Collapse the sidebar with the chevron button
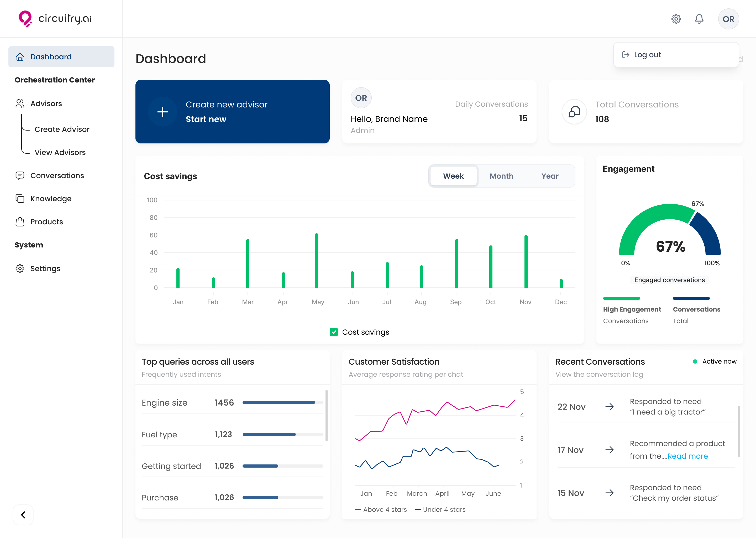This screenshot has height=538, width=756. (23, 515)
